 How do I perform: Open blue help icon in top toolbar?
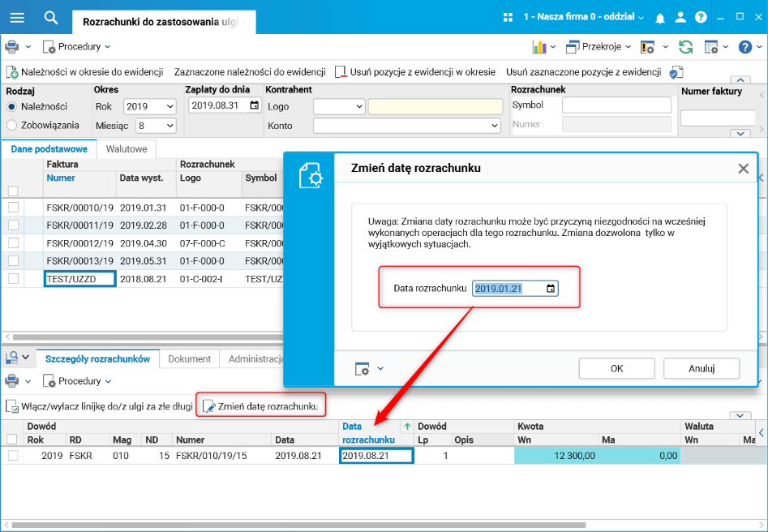(x=745, y=47)
